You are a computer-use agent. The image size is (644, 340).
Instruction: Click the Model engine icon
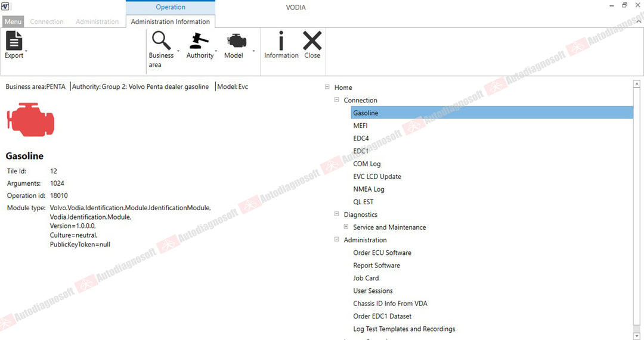[x=237, y=40]
